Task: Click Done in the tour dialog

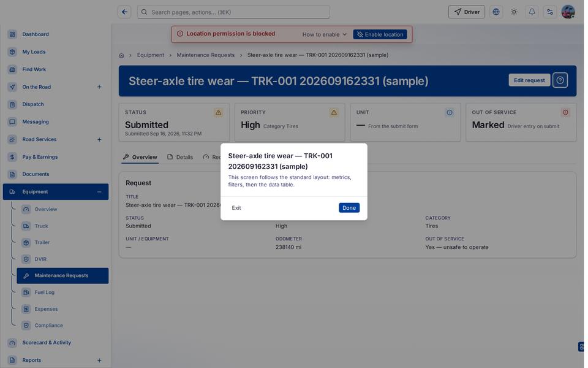Action: pos(349,208)
